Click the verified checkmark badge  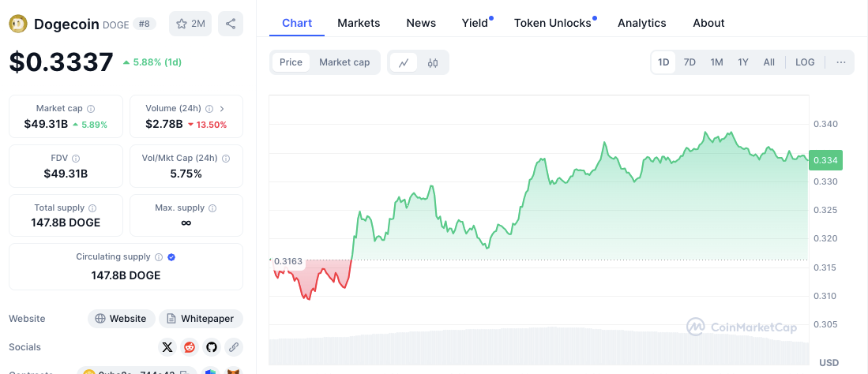pos(171,257)
